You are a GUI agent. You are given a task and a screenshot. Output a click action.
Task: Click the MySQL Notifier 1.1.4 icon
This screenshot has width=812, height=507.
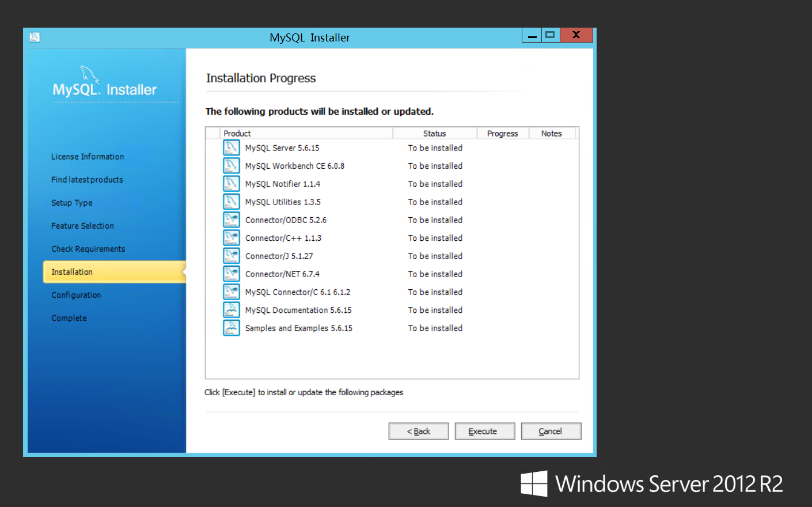[231, 184]
